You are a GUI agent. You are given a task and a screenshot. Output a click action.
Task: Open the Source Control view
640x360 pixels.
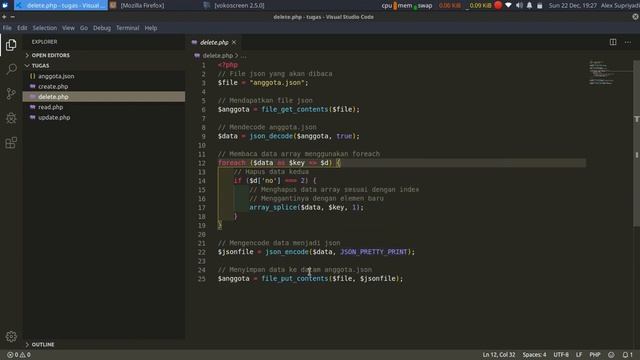pyautogui.click(x=11, y=93)
